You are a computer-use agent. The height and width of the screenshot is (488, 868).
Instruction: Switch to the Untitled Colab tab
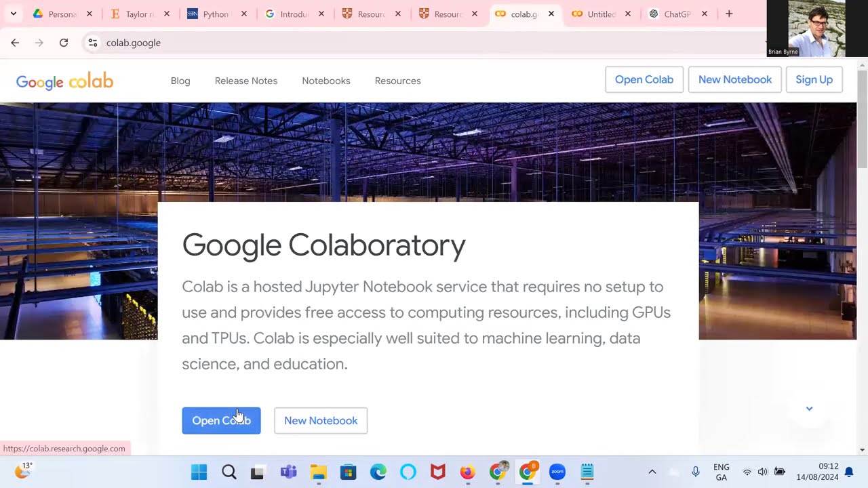(x=602, y=14)
